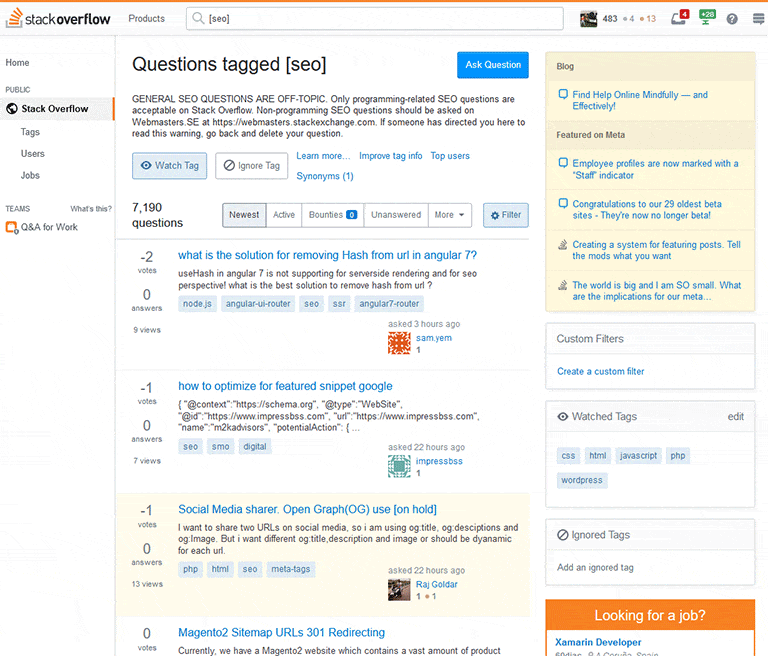The width and height of the screenshot is (768, 656).
Task: Click the 'Improve tag info' link
Action: click(x=390, y=156)
